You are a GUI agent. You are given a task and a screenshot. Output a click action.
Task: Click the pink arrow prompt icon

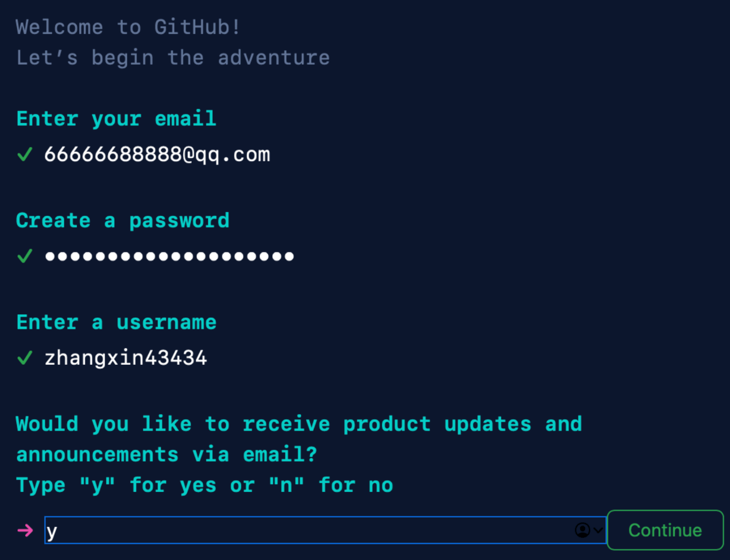coord(25,530)
